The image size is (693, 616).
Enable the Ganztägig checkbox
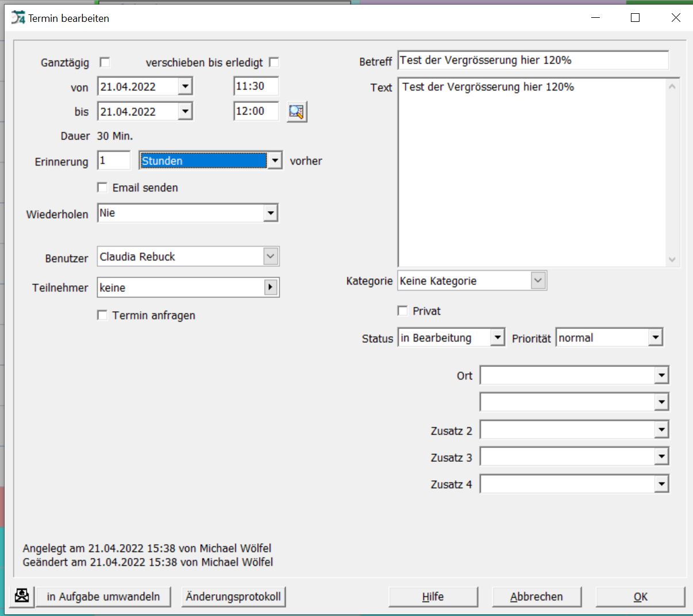click(105, 62)
